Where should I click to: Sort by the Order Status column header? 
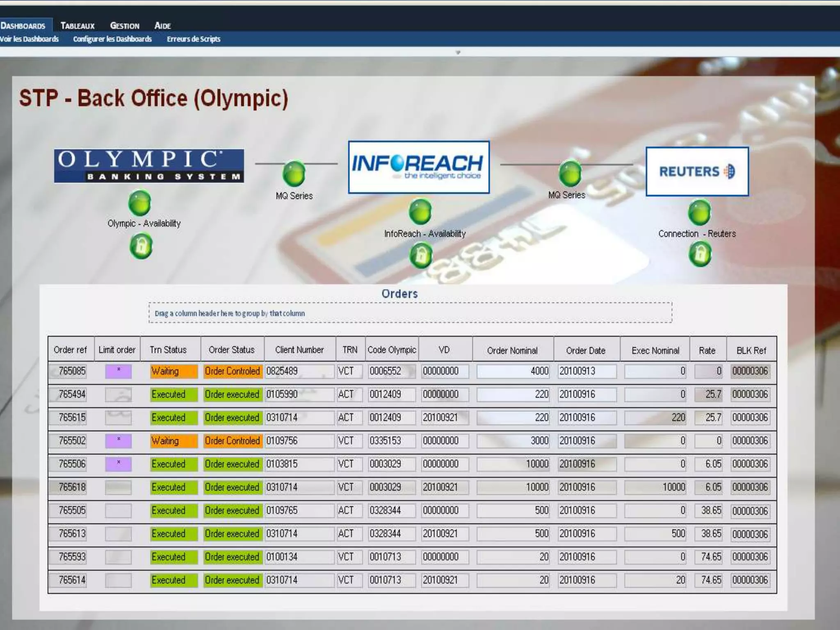tap(232, 349)
